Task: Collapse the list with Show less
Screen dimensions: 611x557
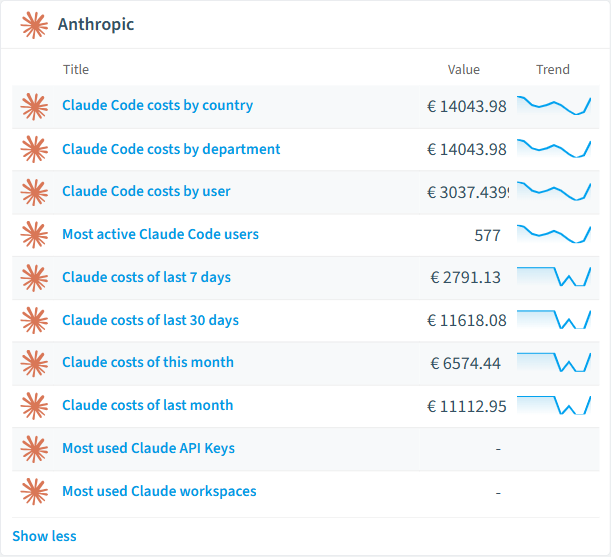Action: pyautogui.click(x=44, y=536)
